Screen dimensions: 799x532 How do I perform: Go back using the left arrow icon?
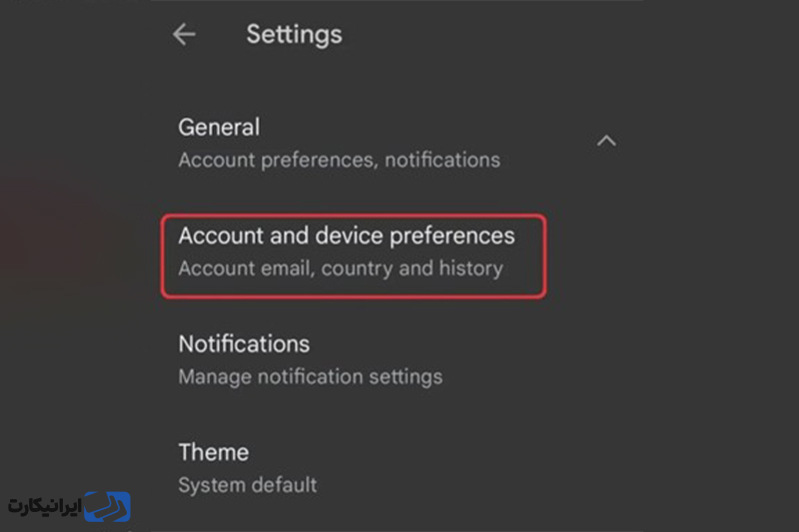click(184, 35)
